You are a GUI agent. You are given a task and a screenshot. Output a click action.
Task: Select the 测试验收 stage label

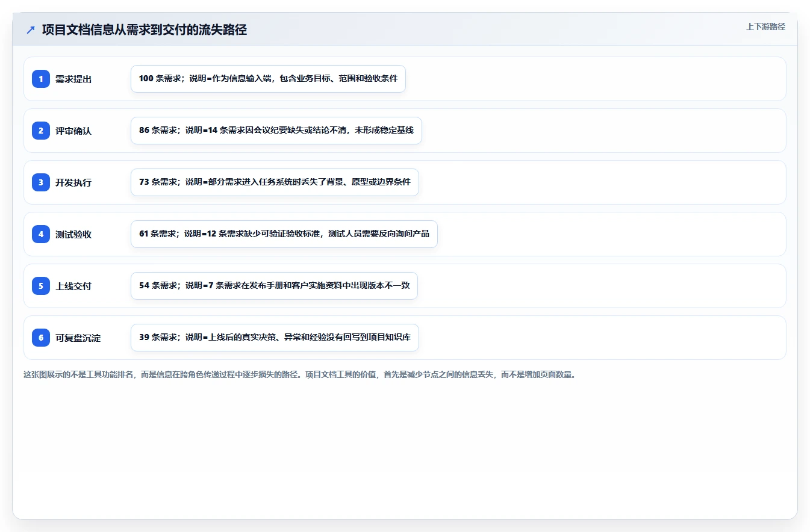click(x=73, y=234)
